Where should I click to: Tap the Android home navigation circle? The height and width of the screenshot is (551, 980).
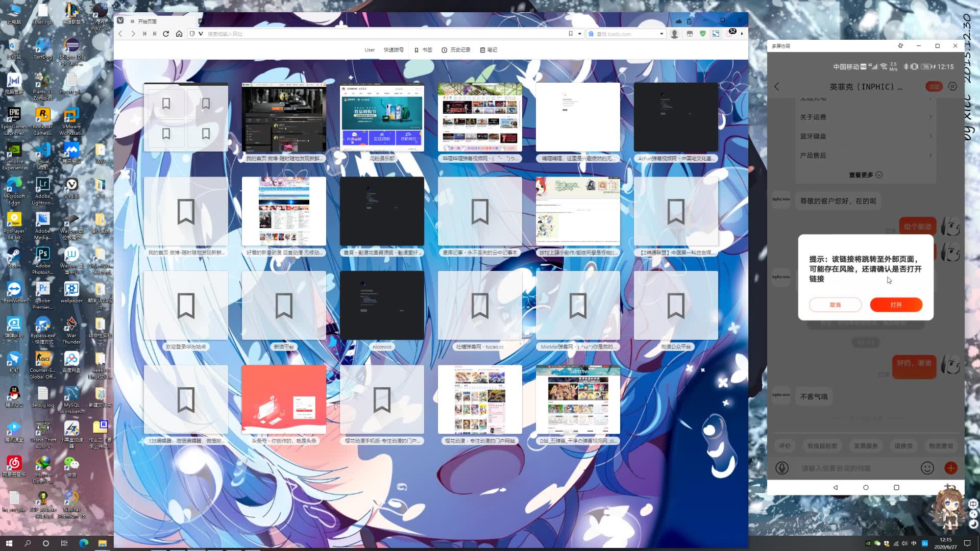866,487
